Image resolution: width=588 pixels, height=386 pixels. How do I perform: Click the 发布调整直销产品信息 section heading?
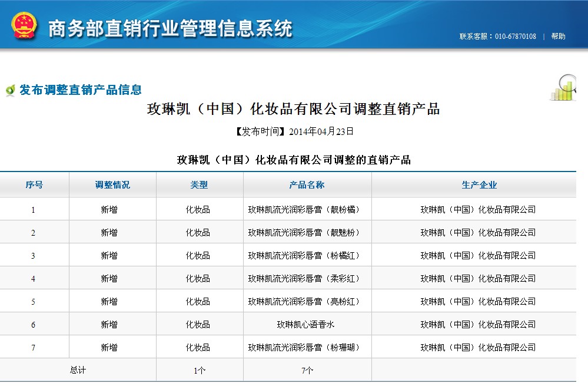[x=81, y=90]
